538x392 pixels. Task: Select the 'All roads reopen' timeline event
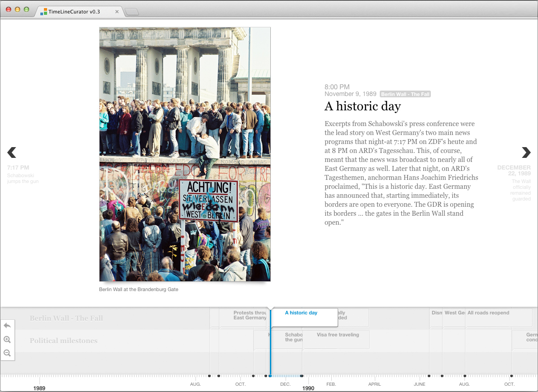point(488,313)
